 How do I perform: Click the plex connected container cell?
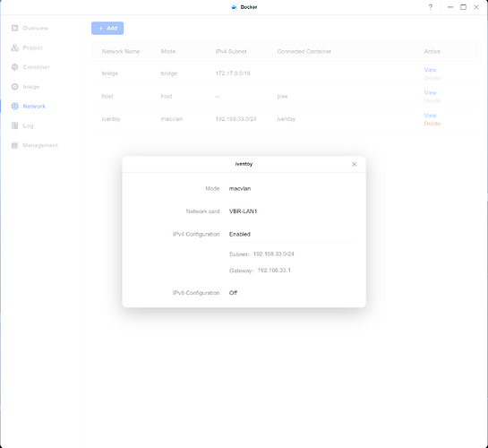coord(282,96)
